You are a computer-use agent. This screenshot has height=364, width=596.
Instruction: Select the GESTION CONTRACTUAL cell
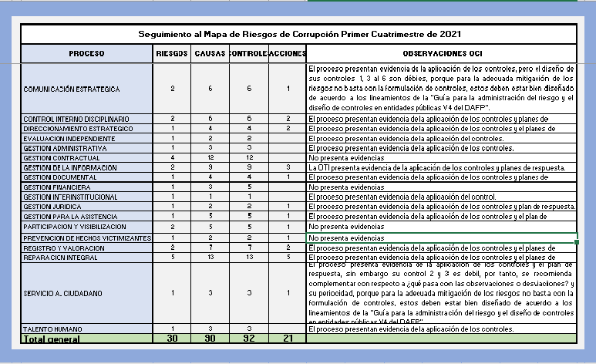click(86, 158)
